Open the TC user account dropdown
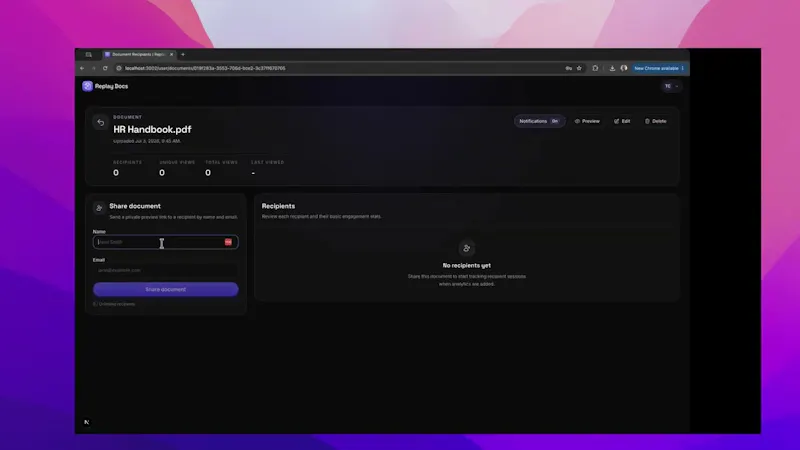Screen dimensions: 800x450 671,86
